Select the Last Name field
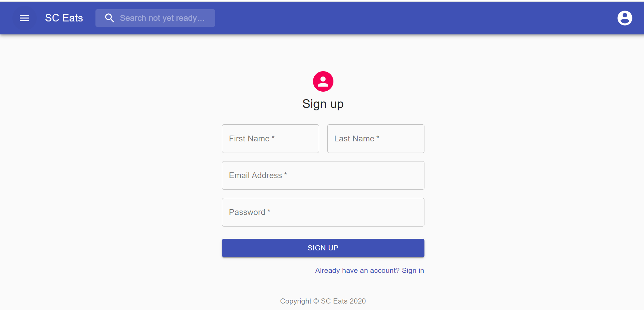Screen dimensions: 644x310 coord(375,139)
